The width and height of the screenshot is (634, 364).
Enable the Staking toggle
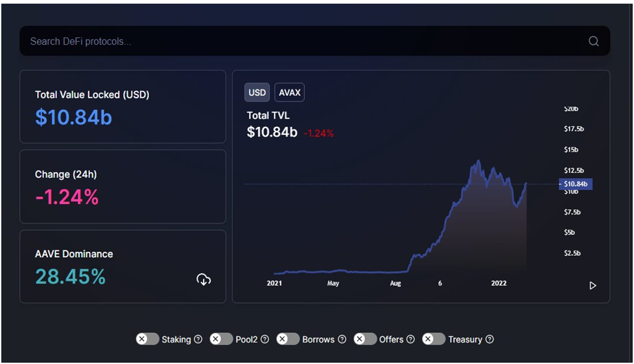147,339
